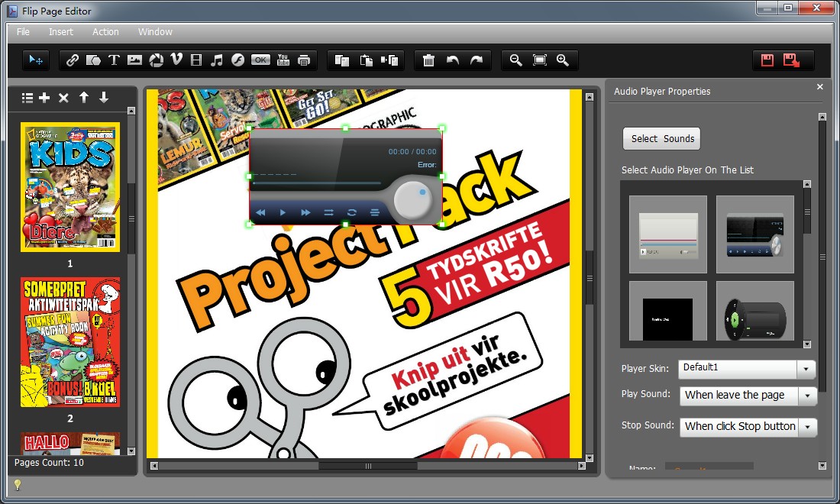Choose the light gray audio player skin
Screen dimensions: 840x504
pyautogui.click(x=668, y=234)
